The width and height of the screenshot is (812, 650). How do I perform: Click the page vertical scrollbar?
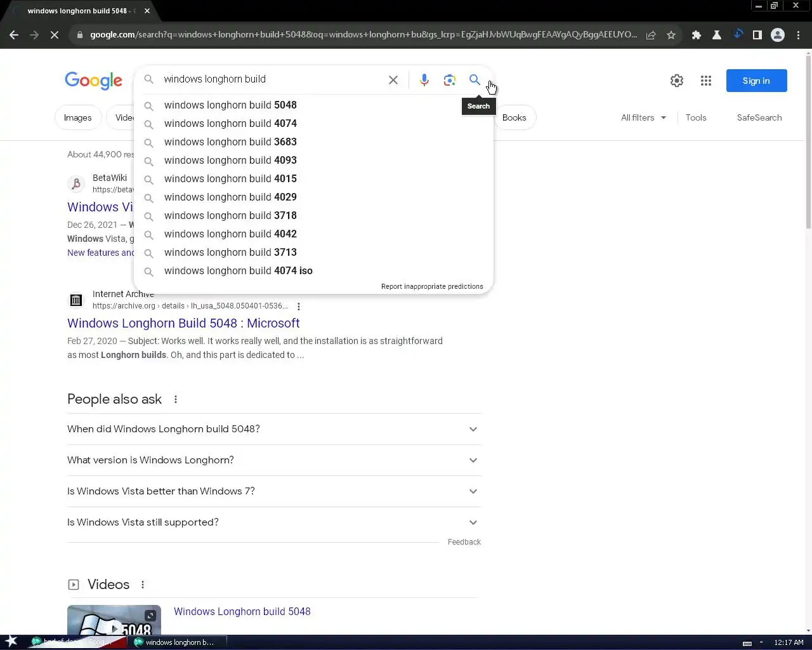tap(808, 143)
